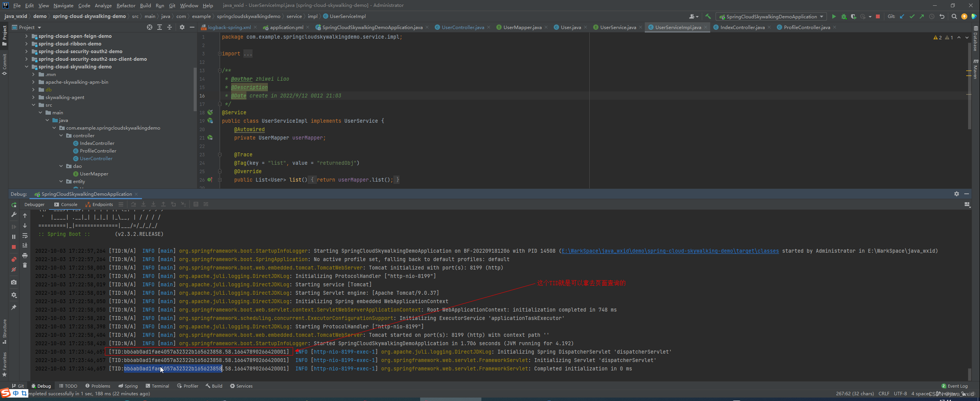
Task: Rerun the application in Debug panel
Action: pyautogui.click(x=14, y=205)
